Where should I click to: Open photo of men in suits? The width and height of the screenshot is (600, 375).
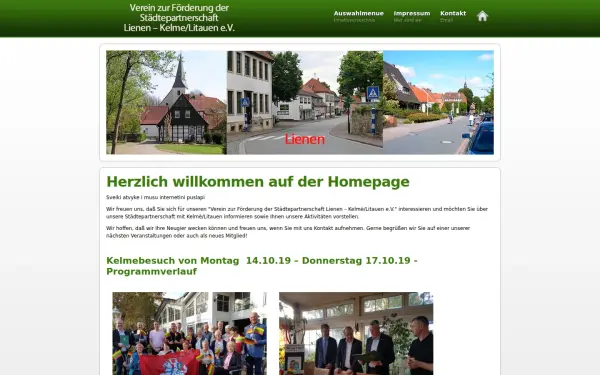pyautogui.click(x=356, y=334)
